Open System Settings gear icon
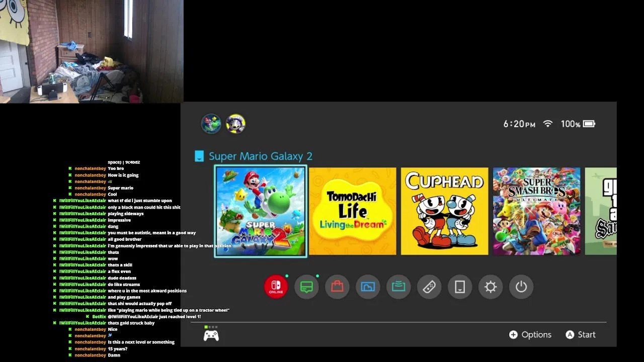Image resolution: width=644 pixels, height=362 pixels. [491, 287]
